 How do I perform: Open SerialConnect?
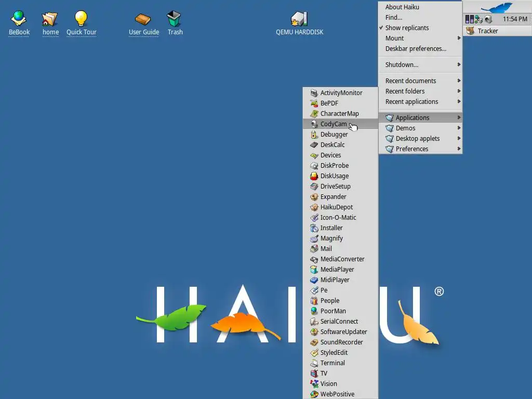340,321
